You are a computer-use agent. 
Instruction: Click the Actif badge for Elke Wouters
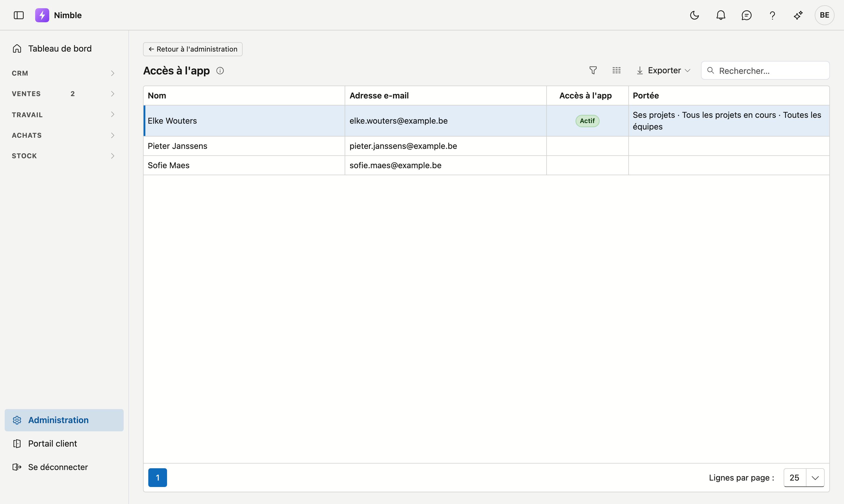pyautogui.click(x=587, y=121)
